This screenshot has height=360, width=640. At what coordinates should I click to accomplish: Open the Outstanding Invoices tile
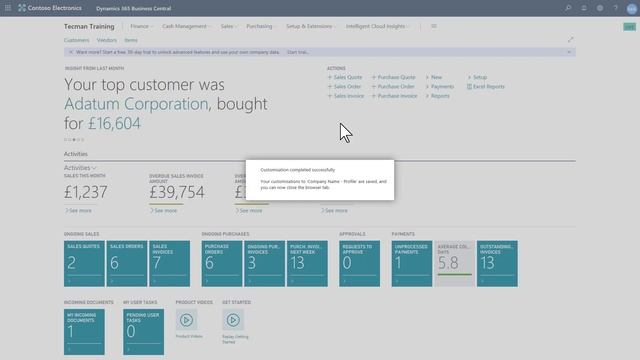(497, 263)
